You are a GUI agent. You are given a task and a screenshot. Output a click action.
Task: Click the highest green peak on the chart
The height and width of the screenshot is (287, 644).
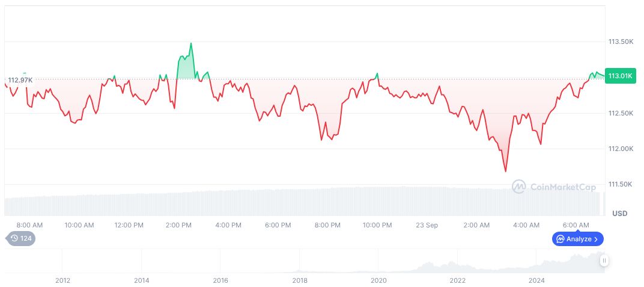click(x=191, y=43)
